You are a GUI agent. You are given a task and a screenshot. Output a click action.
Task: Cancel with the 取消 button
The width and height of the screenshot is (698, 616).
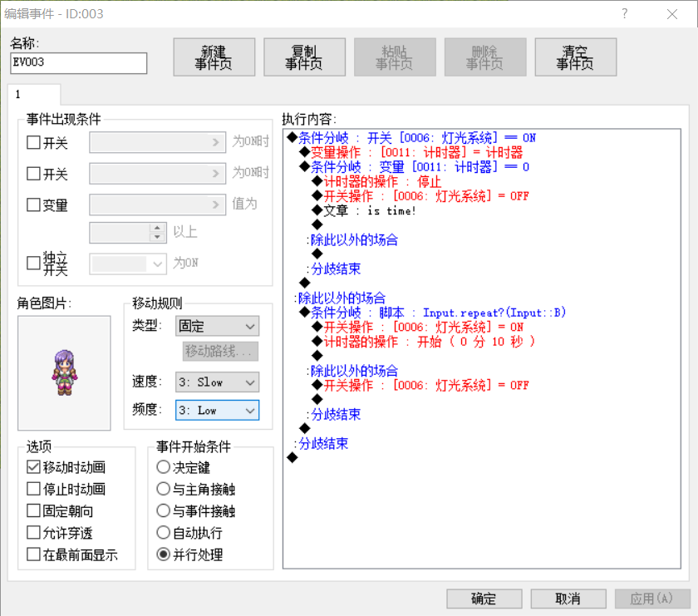(568, 599)
